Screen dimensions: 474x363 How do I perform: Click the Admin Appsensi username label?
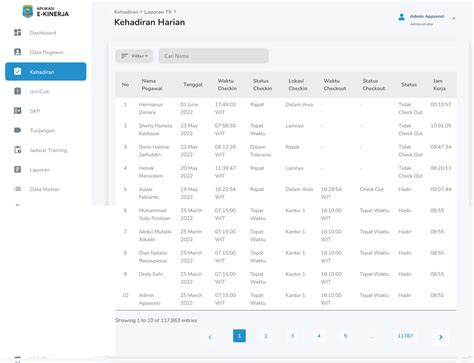(x=427, y=16)
